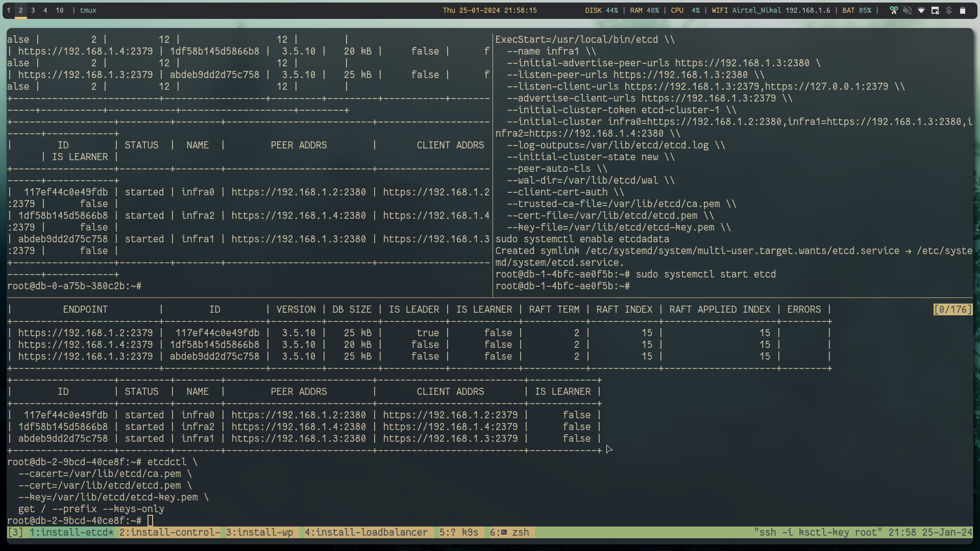Viewport: 980px width, 551px height.
Task: Click the CPU 4% status indicator
Action: click(685, 10)
